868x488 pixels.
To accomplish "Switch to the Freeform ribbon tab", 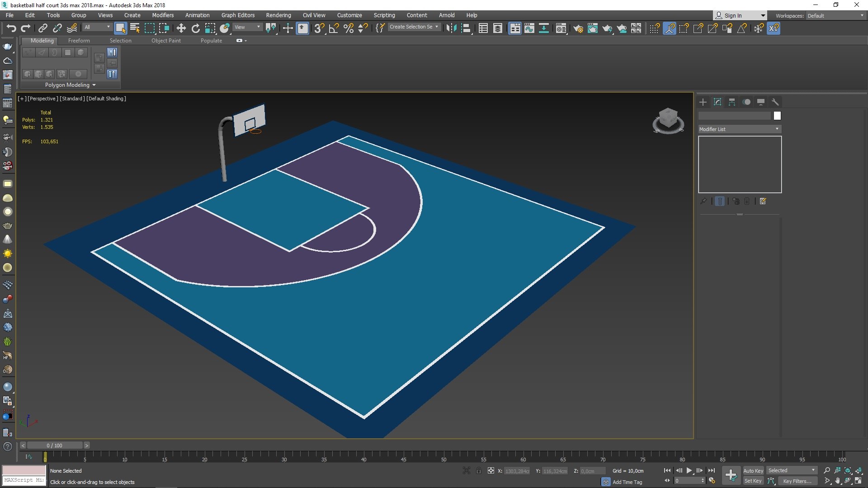I will (79, 41).
